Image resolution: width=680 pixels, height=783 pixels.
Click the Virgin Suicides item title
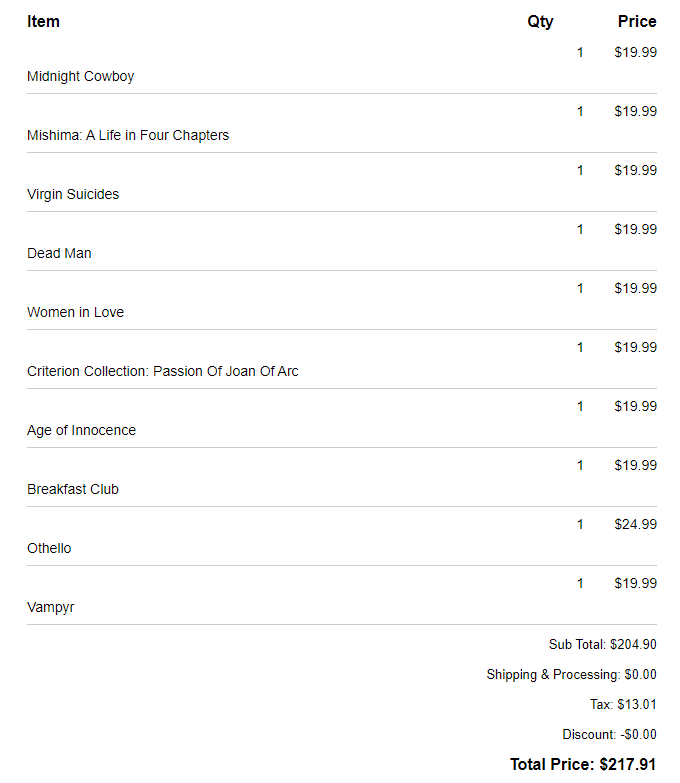pos(73,194)
